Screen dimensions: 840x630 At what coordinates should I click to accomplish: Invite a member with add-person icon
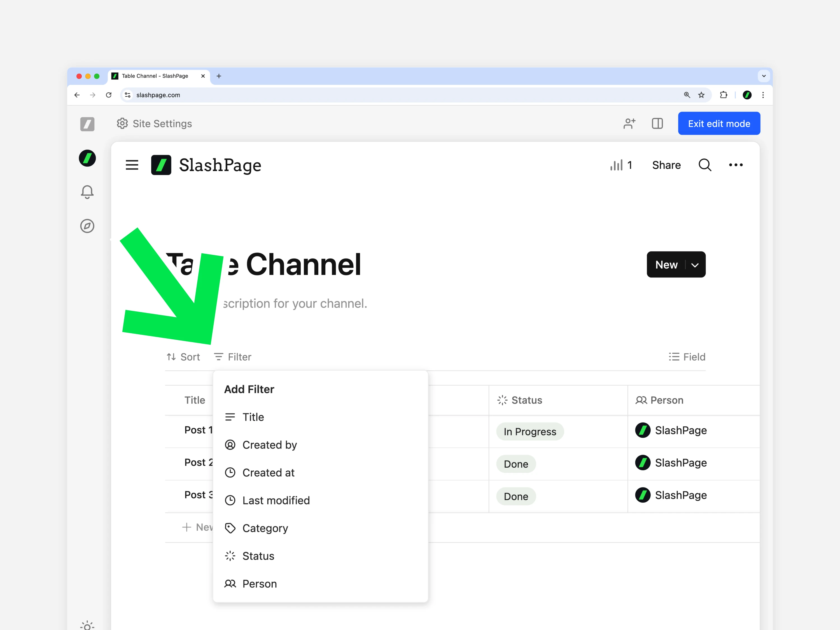pyautogui.click(x=629, y=123)
